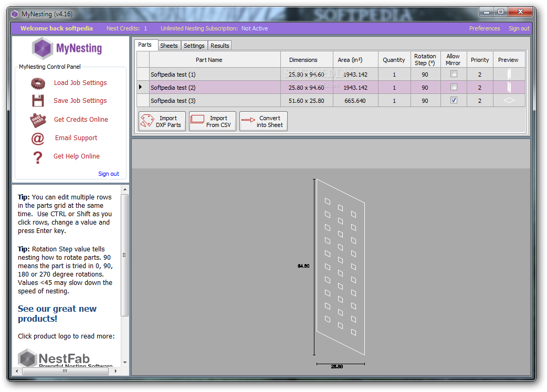
Task: Click tips panel scroll left arrow
Action: (16, 372)
